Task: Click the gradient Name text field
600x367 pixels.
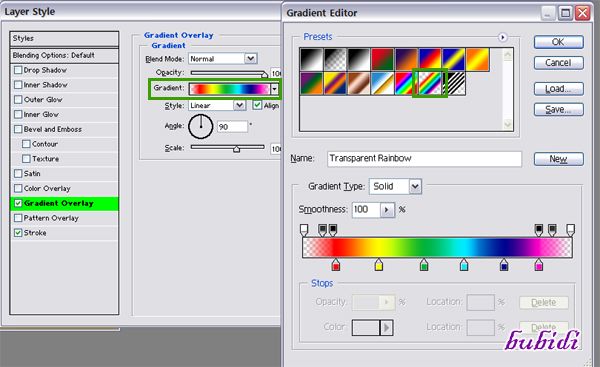Action: pos(424,158)
